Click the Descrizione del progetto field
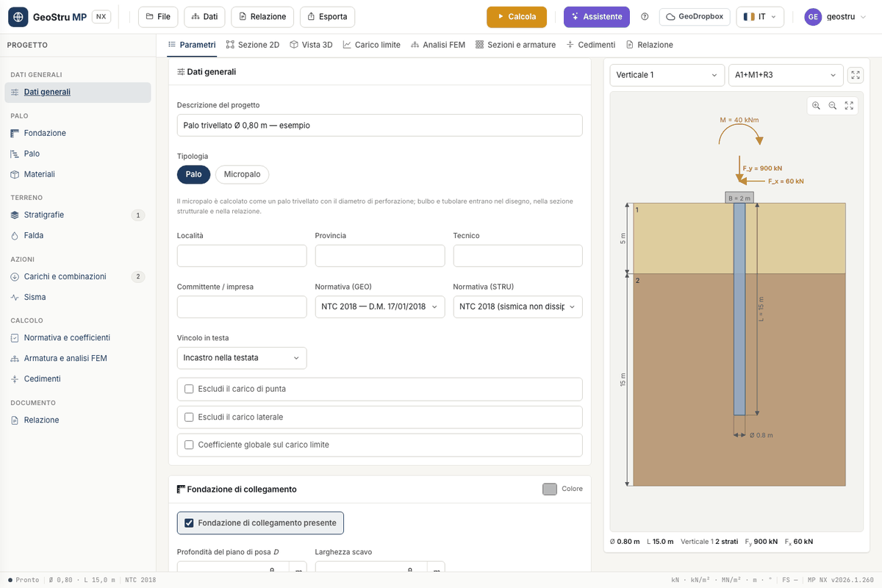The width and height of the screenshot is (882, 588). [x=380, y=125]
